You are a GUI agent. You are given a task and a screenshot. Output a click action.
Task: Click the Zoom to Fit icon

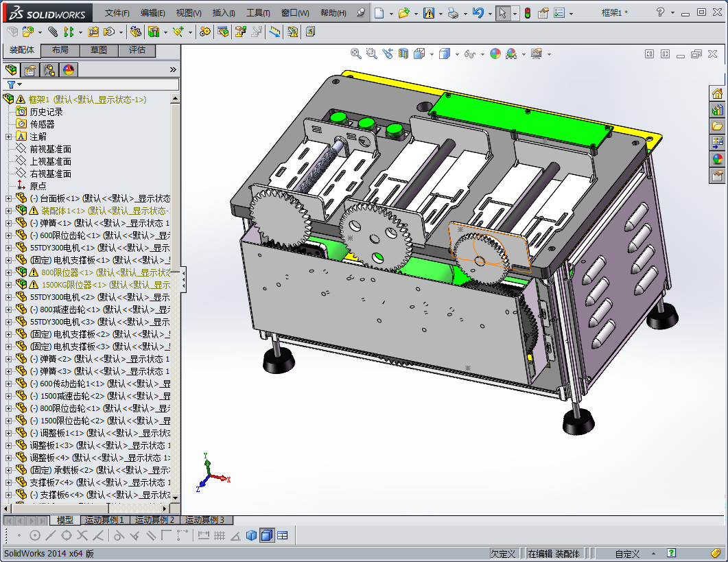355,54
